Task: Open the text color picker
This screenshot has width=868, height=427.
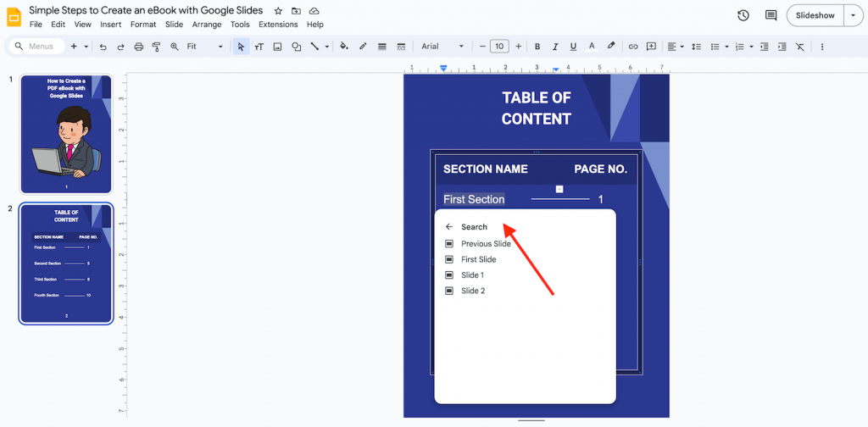Action: pos(592,47)
